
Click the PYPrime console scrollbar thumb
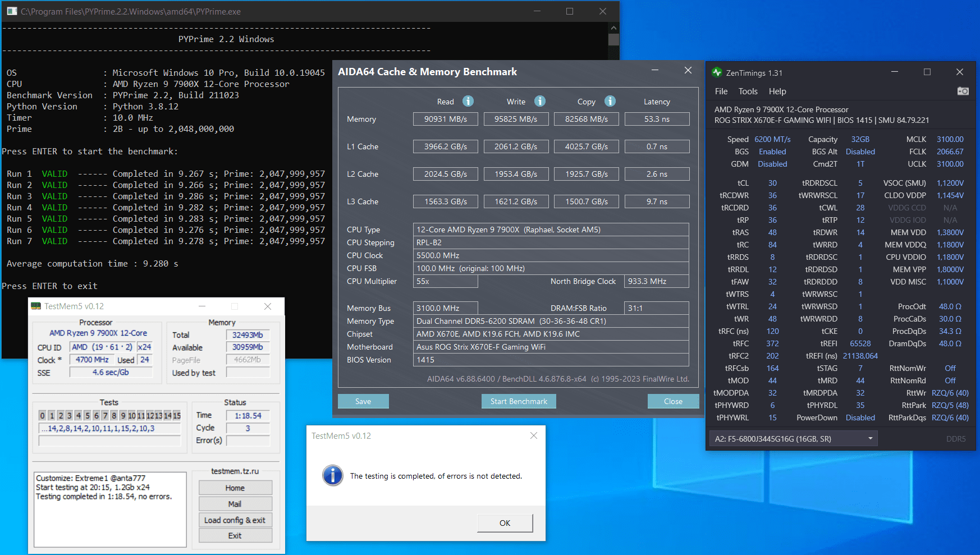click(x=613, y=39)
